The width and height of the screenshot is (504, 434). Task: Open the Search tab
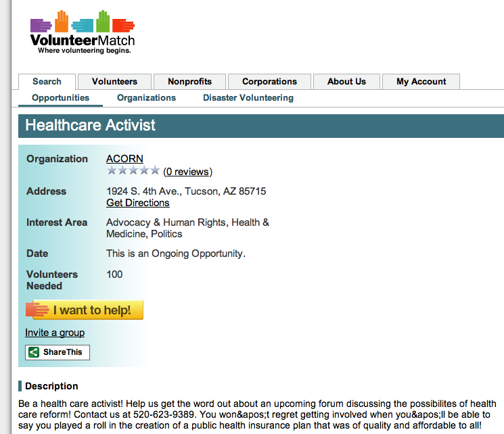pos(47,82)
